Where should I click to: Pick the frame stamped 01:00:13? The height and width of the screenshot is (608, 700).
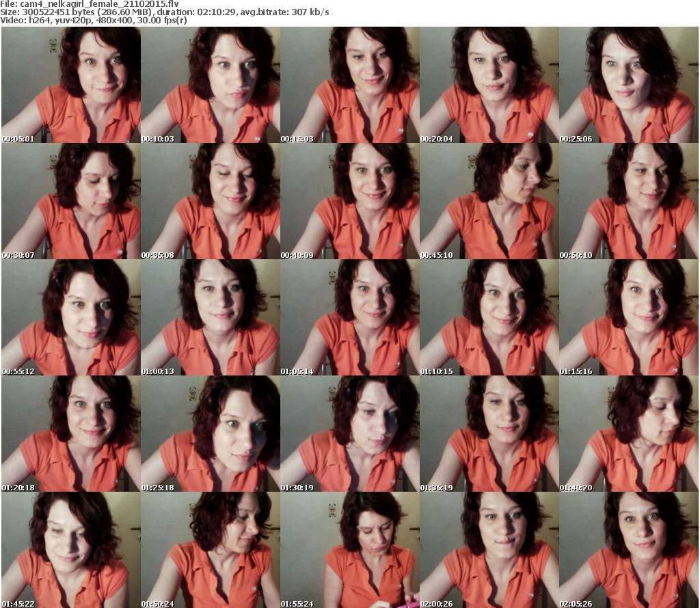pos(211,317)
